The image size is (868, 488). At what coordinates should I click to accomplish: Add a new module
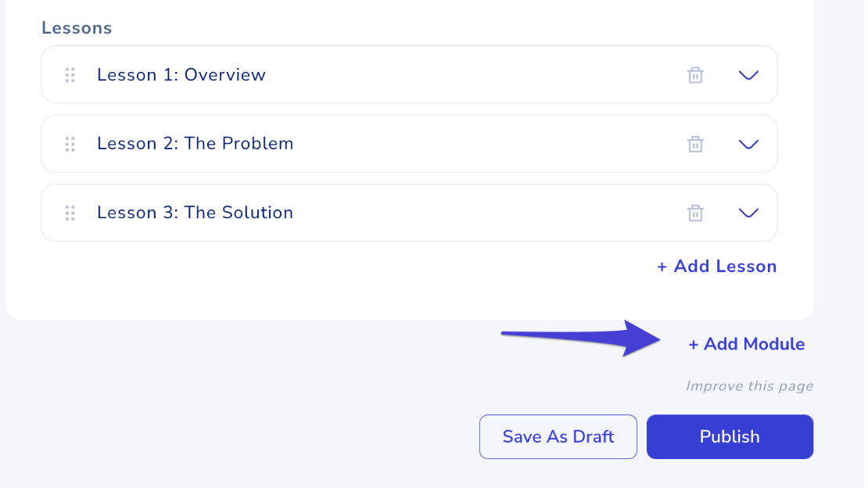coord(746,343)
